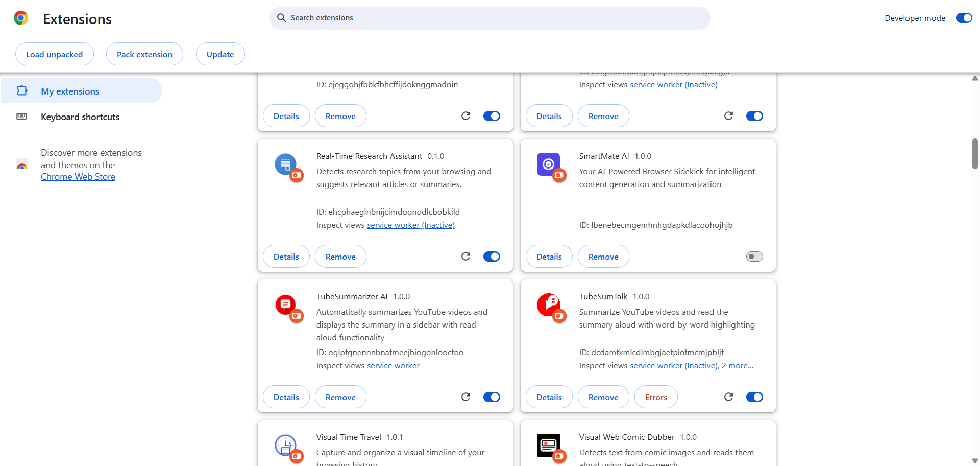This screenshot has height=466, width=980.
Task: Remove the SmartMate AI extension
Action: click(x=603, y=257)
